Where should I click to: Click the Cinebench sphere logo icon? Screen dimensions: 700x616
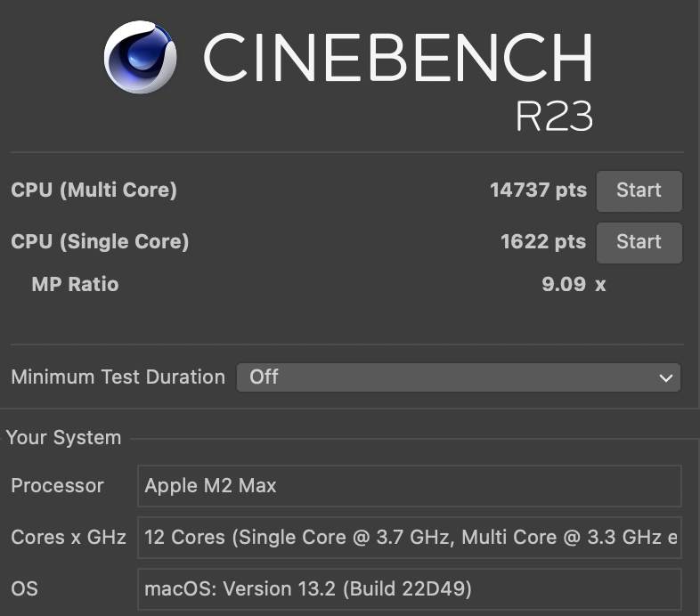140,57
